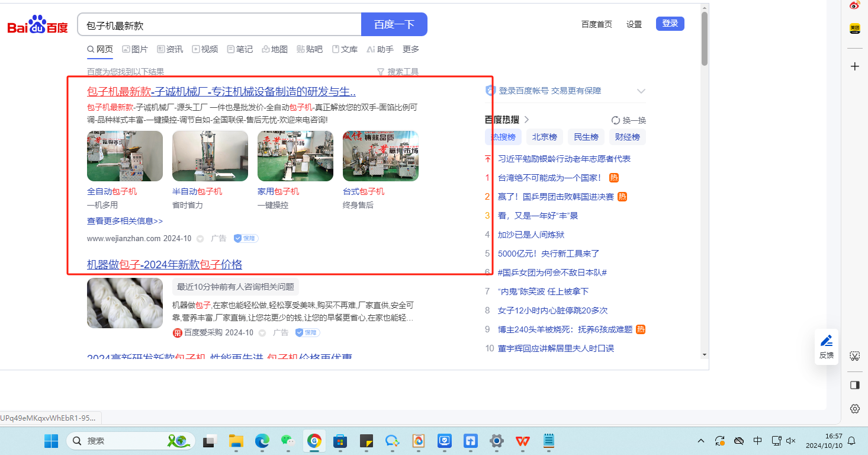Select the 民生榜 hot list tab
The height and width of the screenshot is (455, 868).
(586, 137)
